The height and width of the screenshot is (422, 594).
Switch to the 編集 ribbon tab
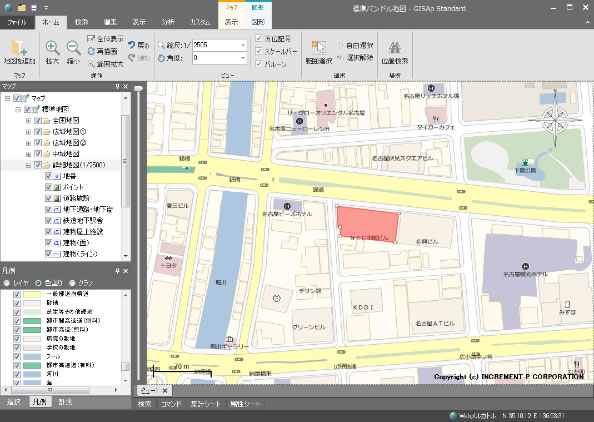(110, 22)
